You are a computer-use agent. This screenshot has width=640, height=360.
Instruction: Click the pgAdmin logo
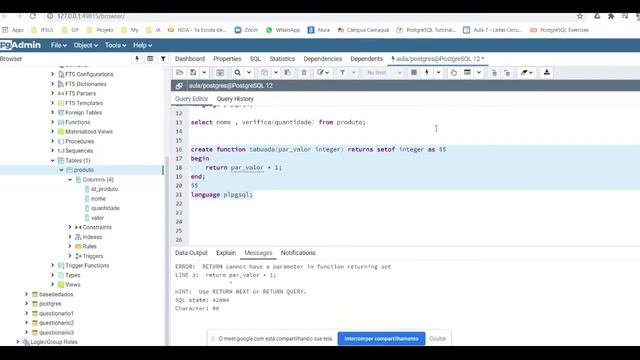(x=20, y=45)
